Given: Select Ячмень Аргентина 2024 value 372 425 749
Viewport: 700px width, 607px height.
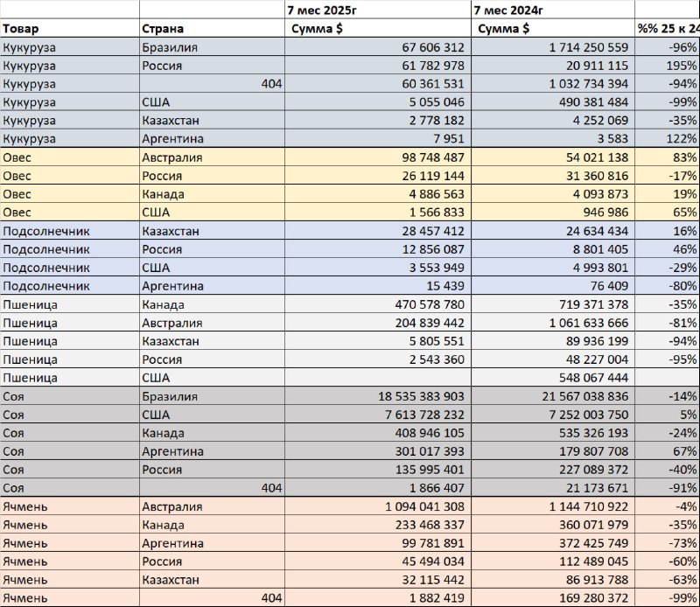Looking at the screenshot, I should (x=553, y=543).
